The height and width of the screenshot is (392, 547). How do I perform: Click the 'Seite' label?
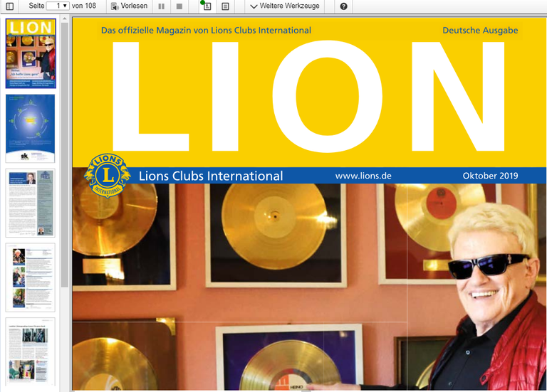point(36,6)
